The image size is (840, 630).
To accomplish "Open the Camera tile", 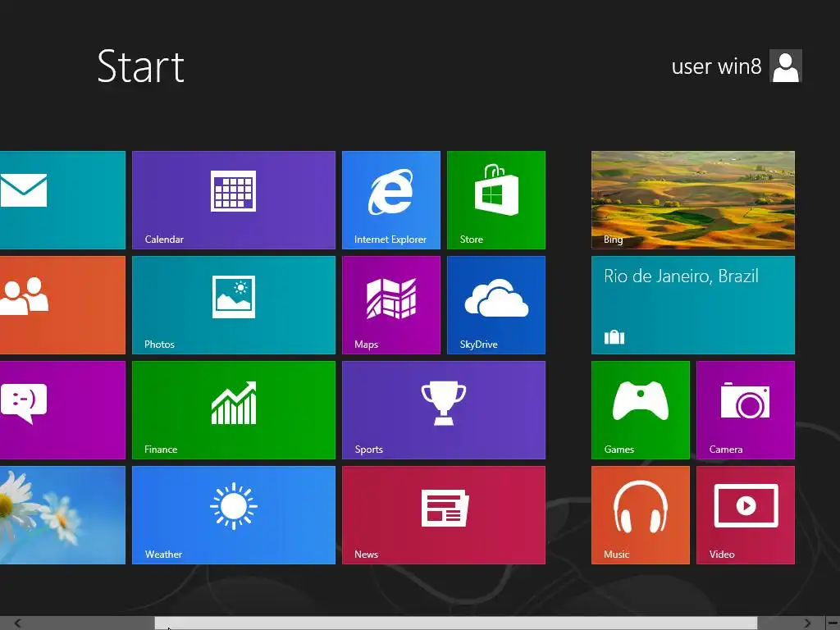I will pos(745,410).
